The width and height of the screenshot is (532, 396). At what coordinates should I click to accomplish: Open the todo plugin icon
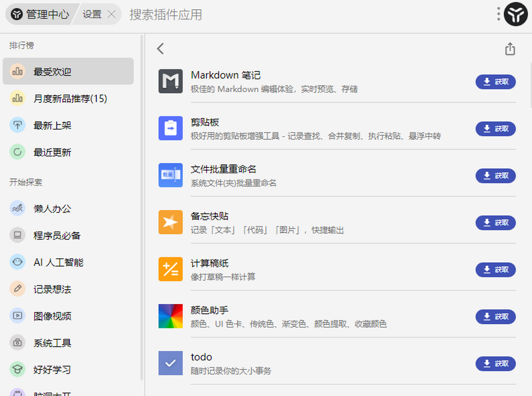coord(170,364)
